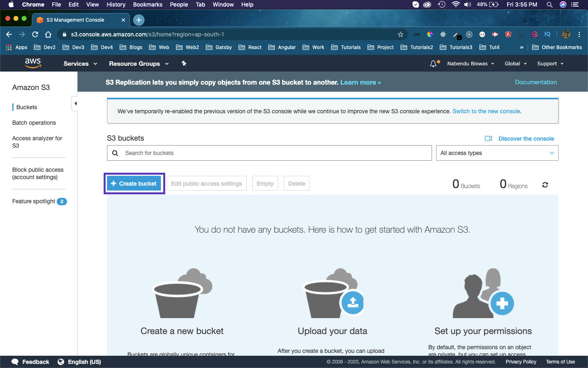The width and height of the screenshot is (588, 368).
Task: Open the Chrome three-dot menu
Action: coord(579,34)
